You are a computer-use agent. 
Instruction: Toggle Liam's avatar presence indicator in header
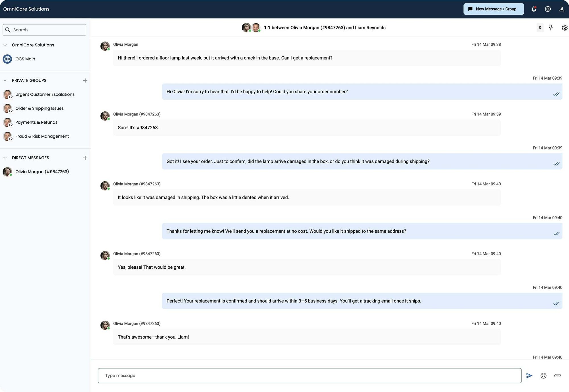(259, 31)
